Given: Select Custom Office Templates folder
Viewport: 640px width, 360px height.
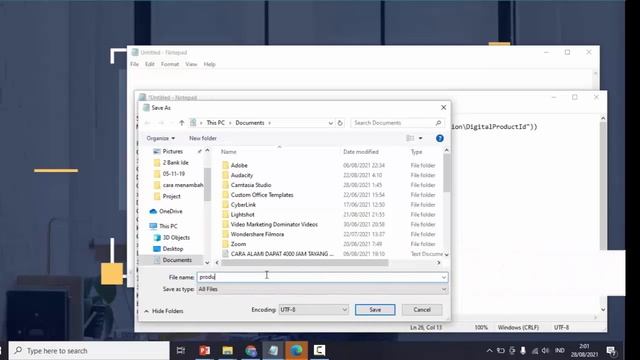Looking at the screenshot, I should pyautogui.click(x=262, y=195).
